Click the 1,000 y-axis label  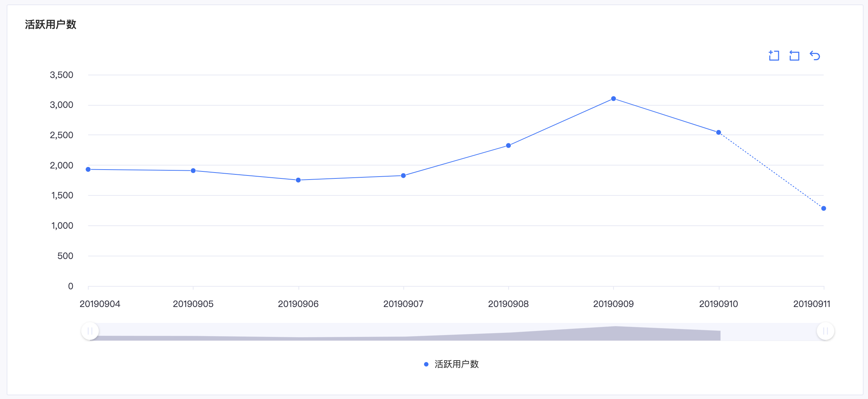click(62, 226)
